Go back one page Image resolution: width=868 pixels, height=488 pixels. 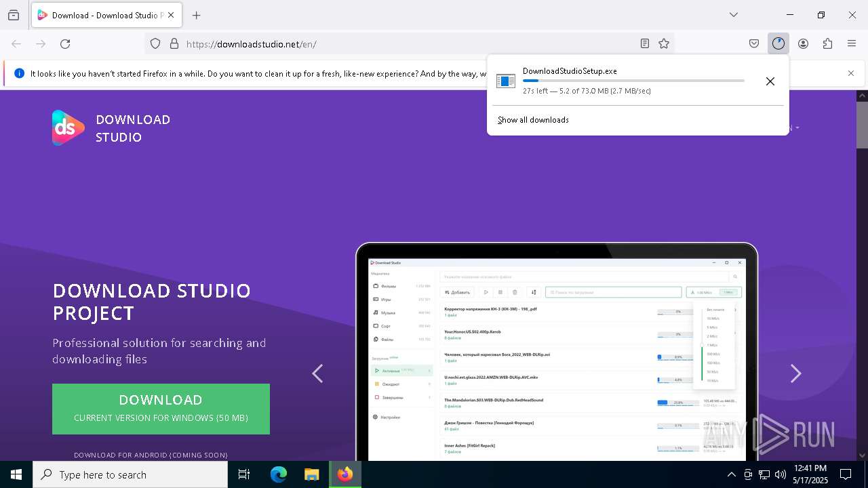pyautogui.click(x=16, y=43)
